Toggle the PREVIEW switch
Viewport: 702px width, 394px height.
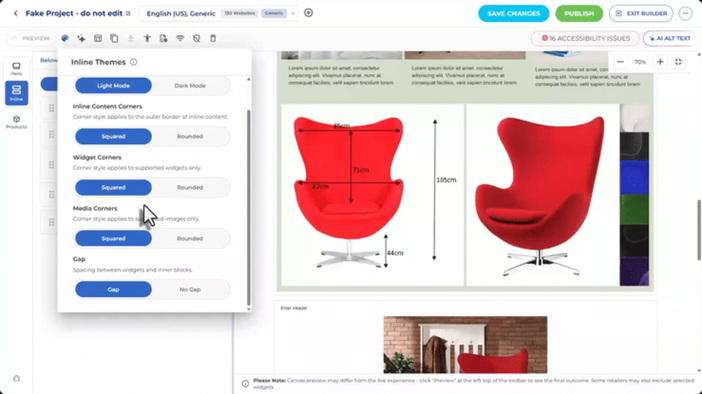[x=30, y=39]
